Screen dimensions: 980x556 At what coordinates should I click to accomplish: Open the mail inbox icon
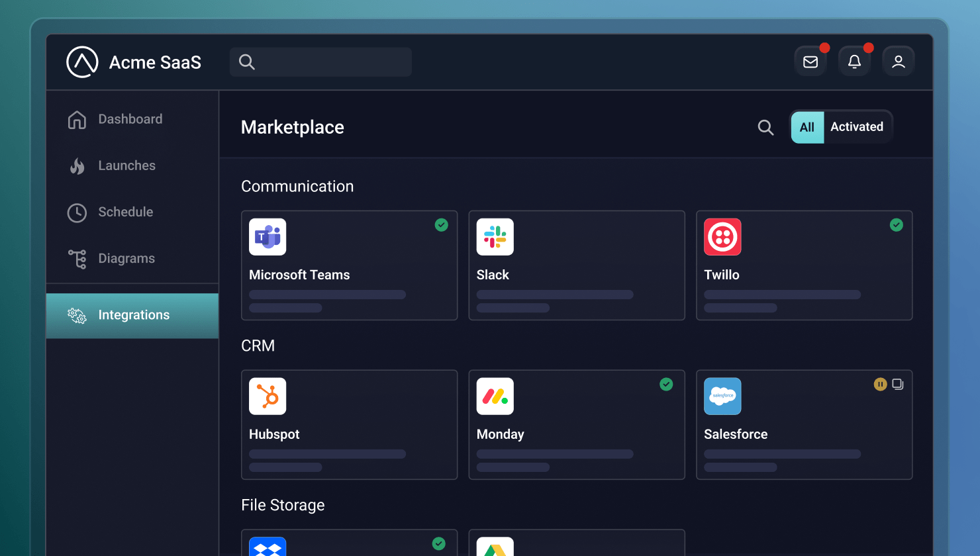[810, 62]
